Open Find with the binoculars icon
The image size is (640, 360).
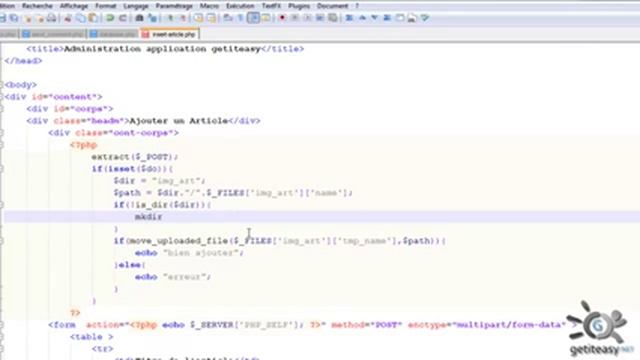(139, 18)
